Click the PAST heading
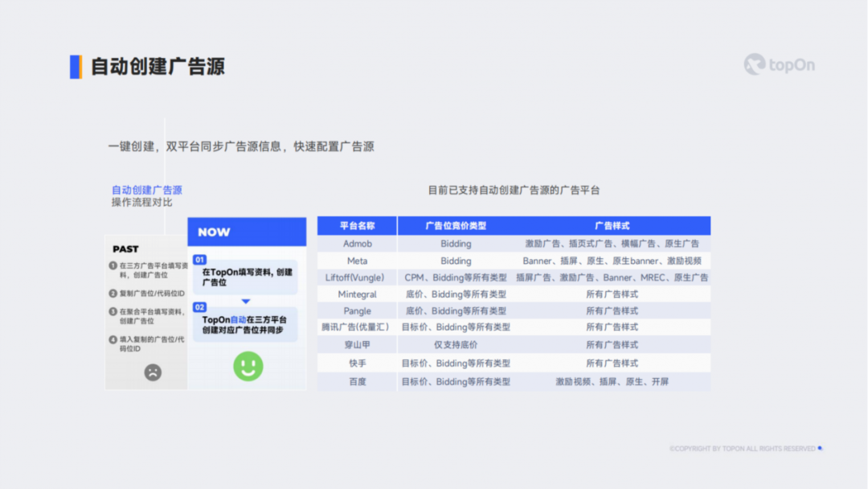The height and width of the screenshot is (489, 868). click(125, 249)
